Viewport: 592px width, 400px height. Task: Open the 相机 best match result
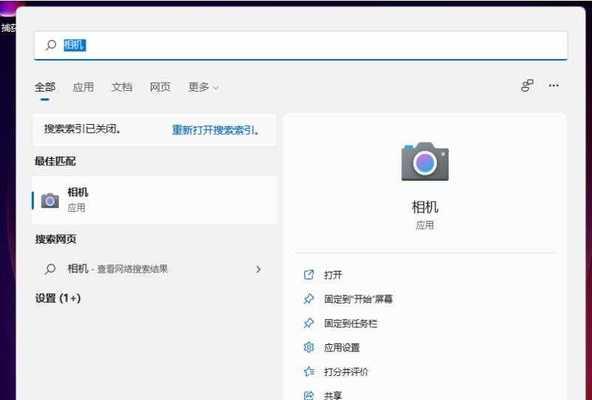coord(155,200)
